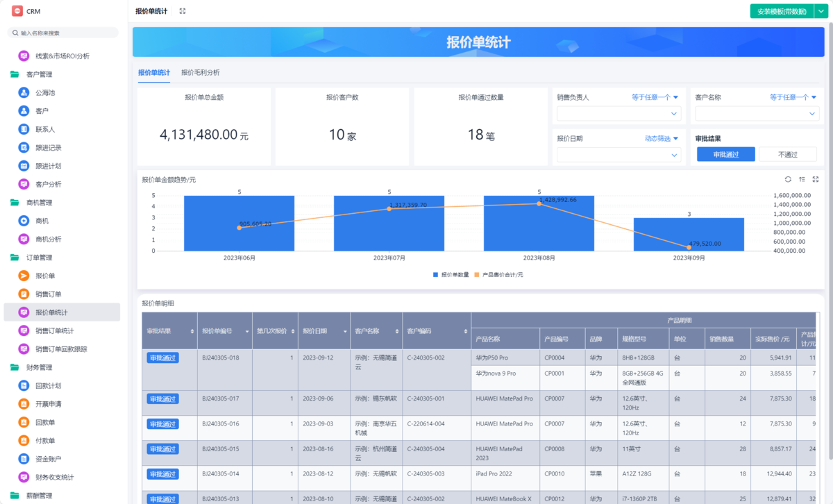Click the 1,428,992.66 line point
Viewport: 833px width, 504px height.
click(x=539, y=203)
